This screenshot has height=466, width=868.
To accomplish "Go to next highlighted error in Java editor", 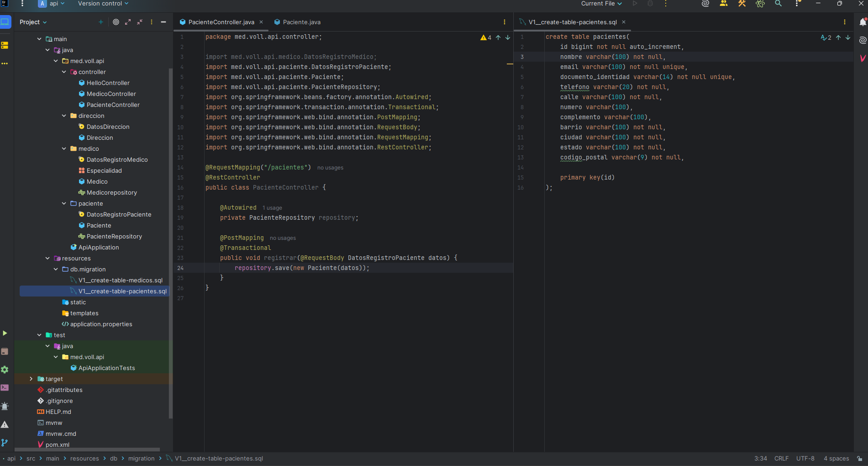I will (x=508, y=37).
